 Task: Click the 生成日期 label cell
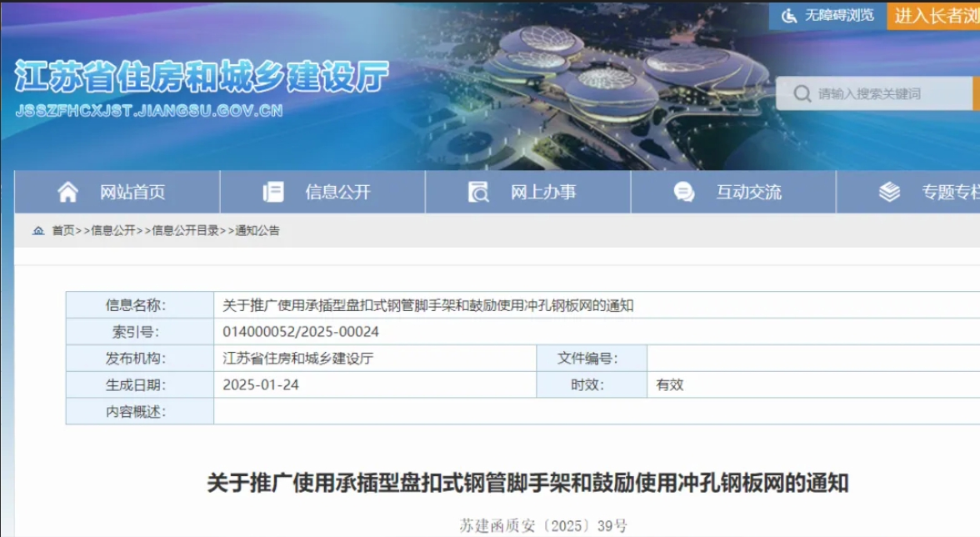pos(140,384)
